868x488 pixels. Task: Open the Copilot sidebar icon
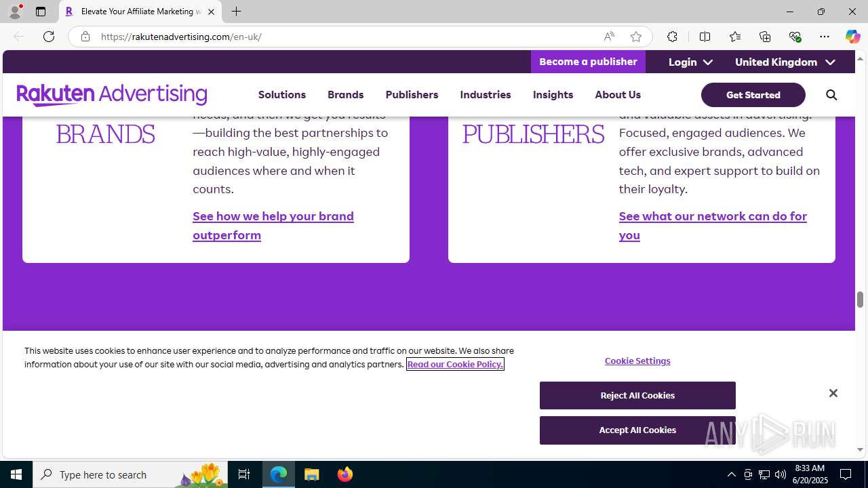coord(852,37)
